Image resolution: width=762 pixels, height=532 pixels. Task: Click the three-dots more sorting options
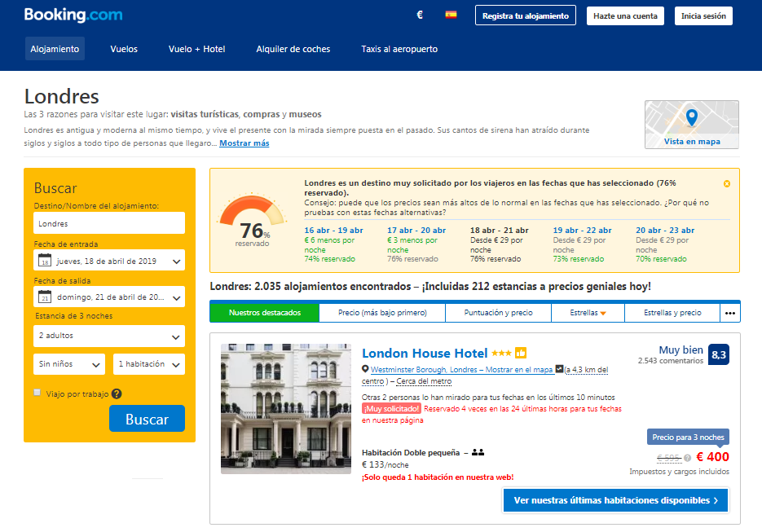(730, 313)
